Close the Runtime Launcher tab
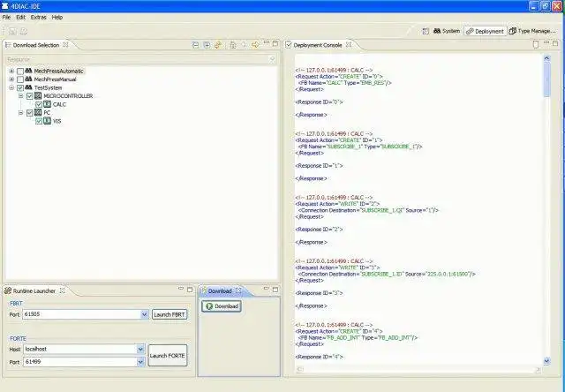565x392 pixels. click(x=63, y=290)
